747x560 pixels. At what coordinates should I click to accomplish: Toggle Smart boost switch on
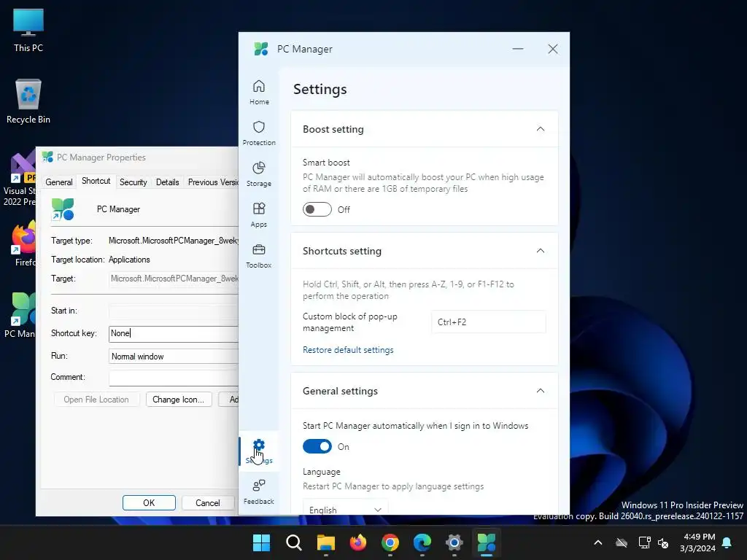(317, 209)
